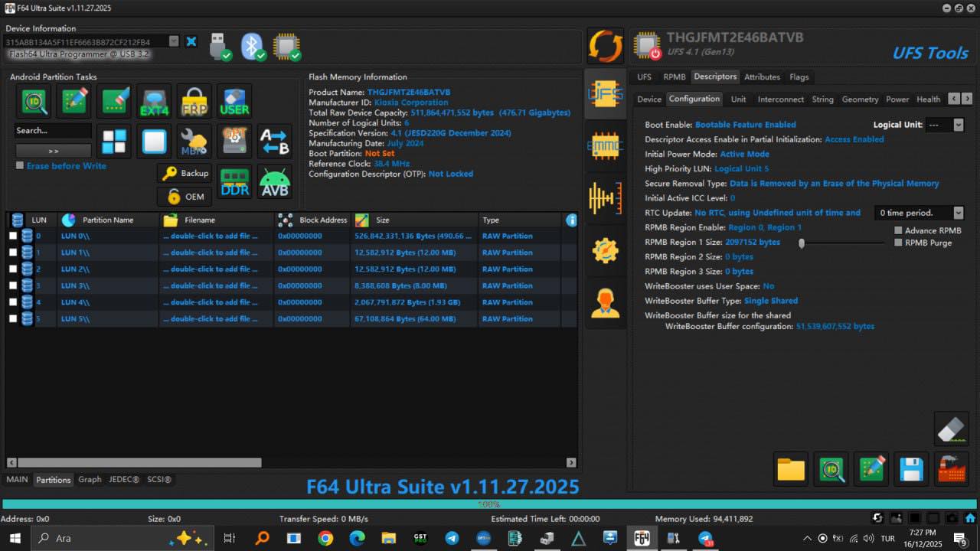Click the erase partition eraser icon in Android Partition Tasks
Image resolution: width=980 pixels, height=551 pixels.
click(x=114, y=101)
